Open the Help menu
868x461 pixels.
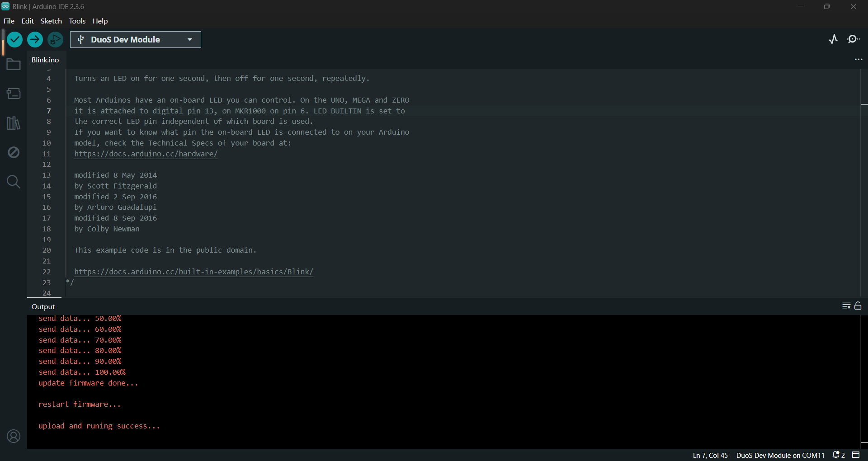[x=100, y=21]
